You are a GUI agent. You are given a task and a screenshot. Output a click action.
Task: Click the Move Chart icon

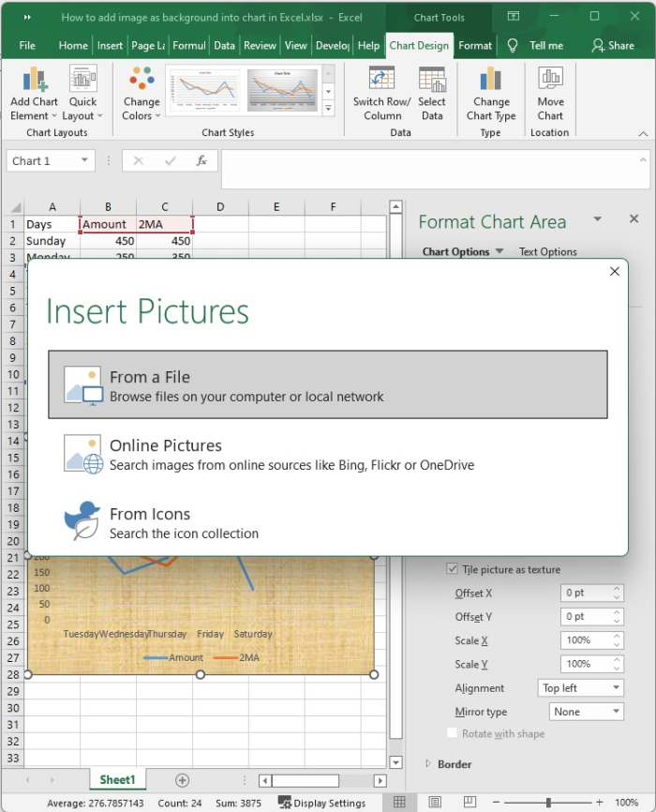(x=550, y=80)
